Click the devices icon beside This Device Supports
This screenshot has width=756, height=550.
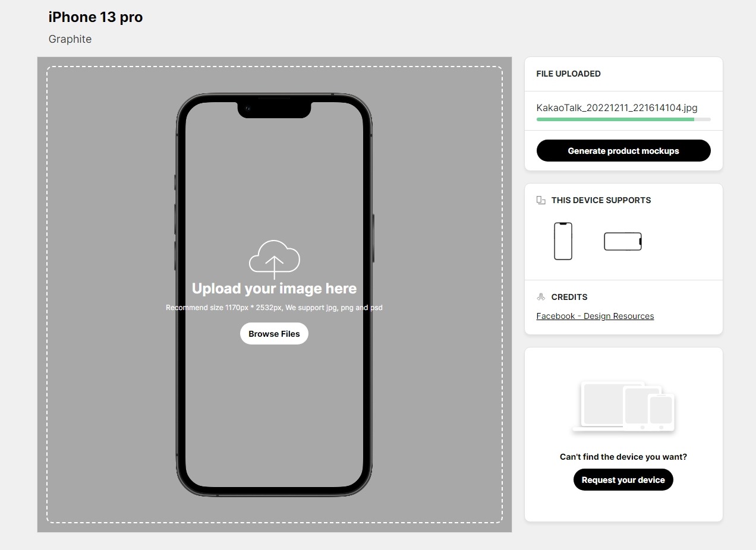tap(541, 200)
